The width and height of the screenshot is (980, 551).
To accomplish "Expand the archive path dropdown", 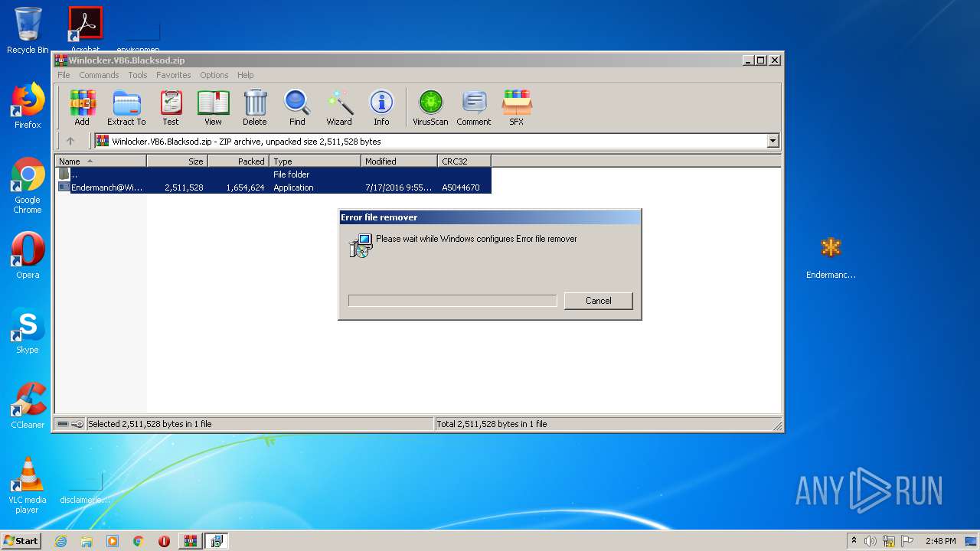I will point(773,141).
